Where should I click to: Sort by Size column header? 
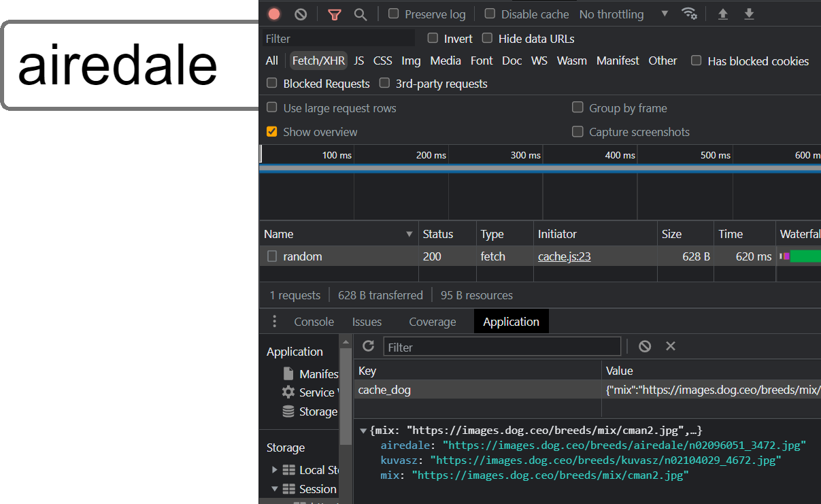click(685, 234)
